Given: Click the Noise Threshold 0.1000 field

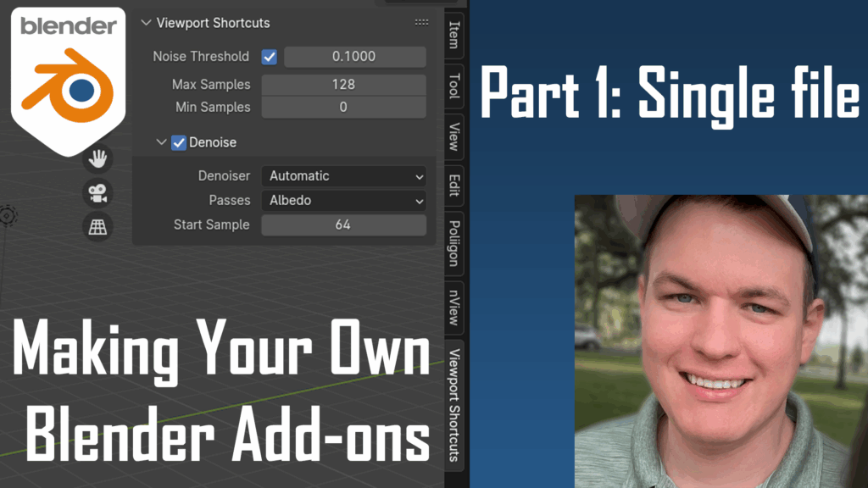Looking at the screenshot, I should [x=355, y=57].
